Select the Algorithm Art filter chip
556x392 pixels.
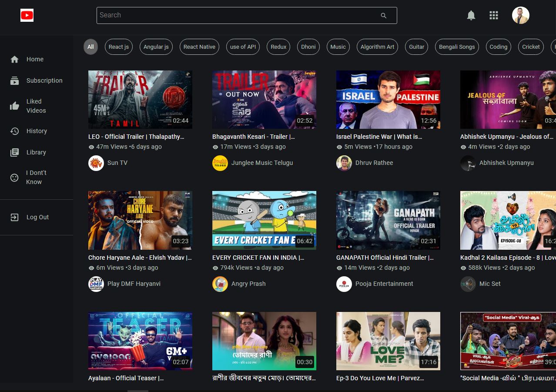pyautogui.click(x=377, y=47)
